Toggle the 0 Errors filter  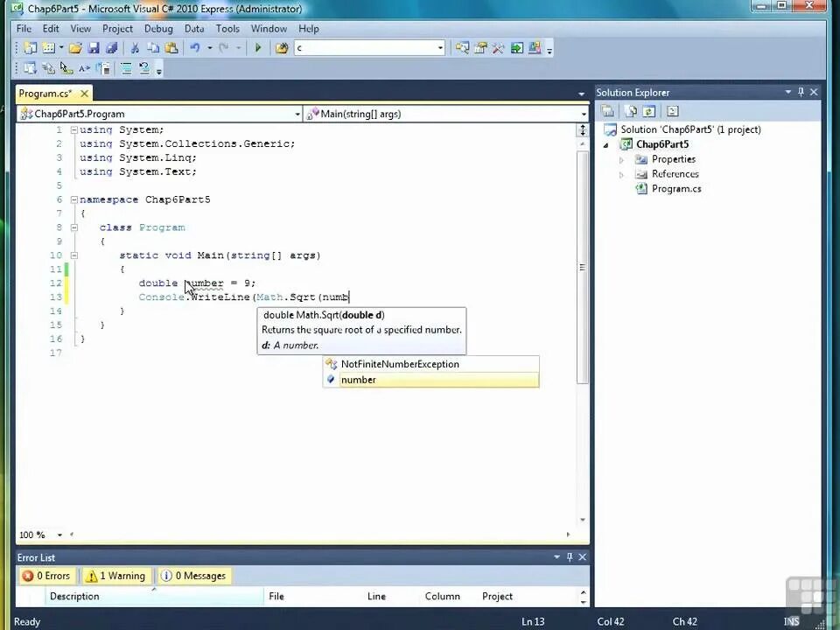point(46,576)
